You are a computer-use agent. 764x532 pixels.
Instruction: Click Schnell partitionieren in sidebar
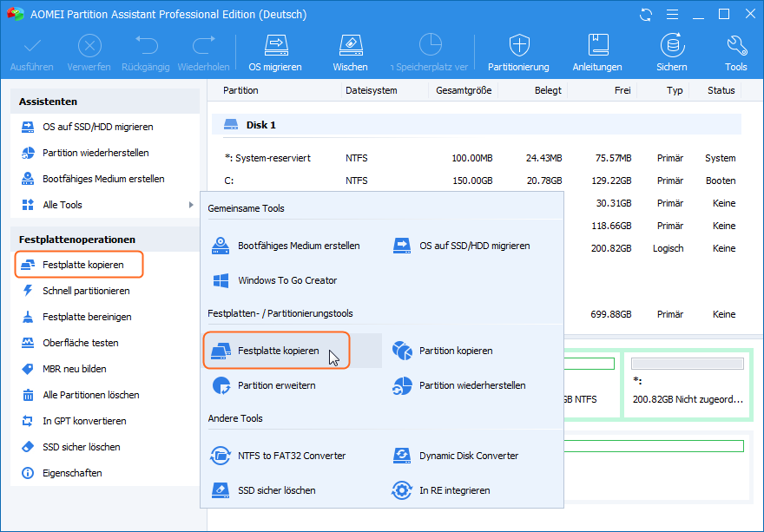(86, 291)
